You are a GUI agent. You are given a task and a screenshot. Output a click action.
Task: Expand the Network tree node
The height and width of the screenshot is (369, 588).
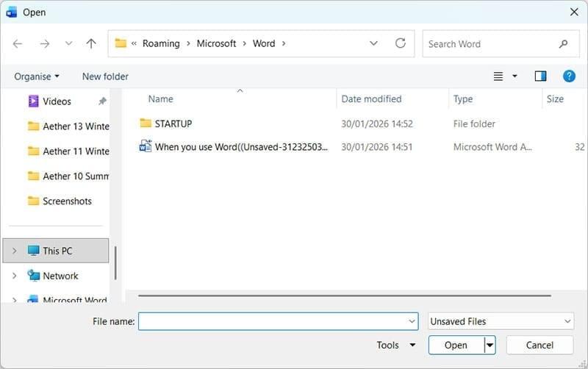15,276
